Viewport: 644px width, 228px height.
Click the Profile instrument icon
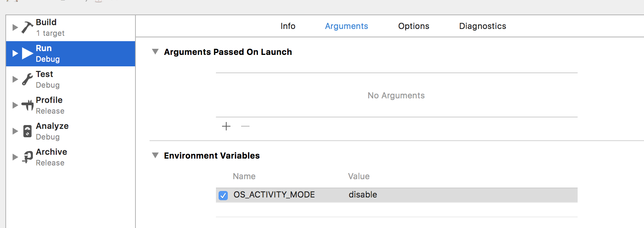[x=27, y=105]
